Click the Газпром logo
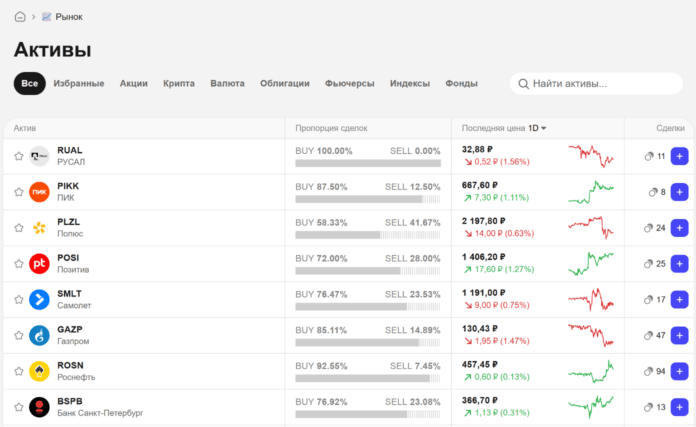This screenshot has width=696, height=427. click(39, 336)
